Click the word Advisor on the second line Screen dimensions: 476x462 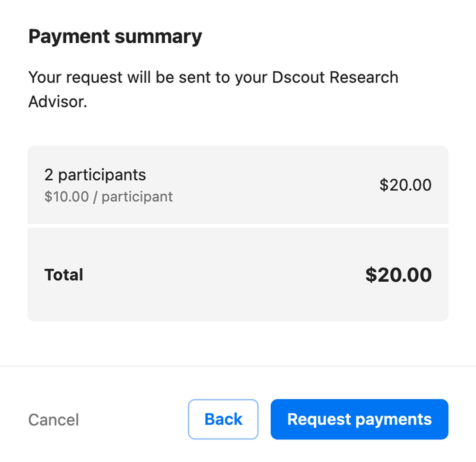click(58, 102)
